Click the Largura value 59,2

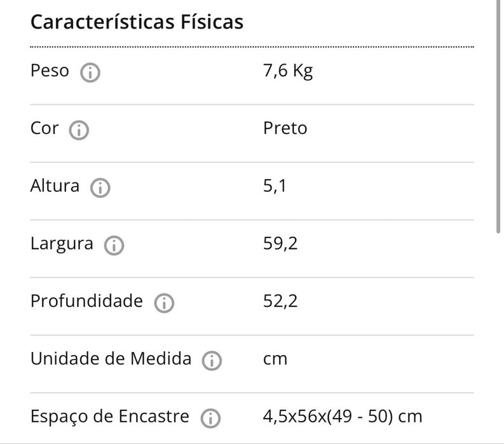click(x=280, y=244)
